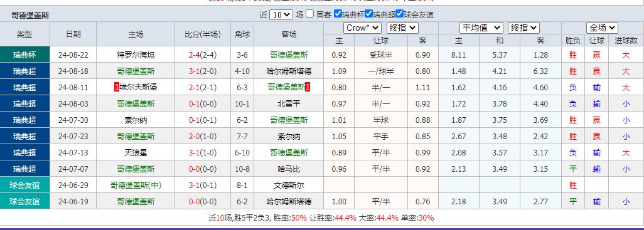Click the 近10场 summary statistics line
This screenshot has height=230, width=644.
(x=321, y=217)
